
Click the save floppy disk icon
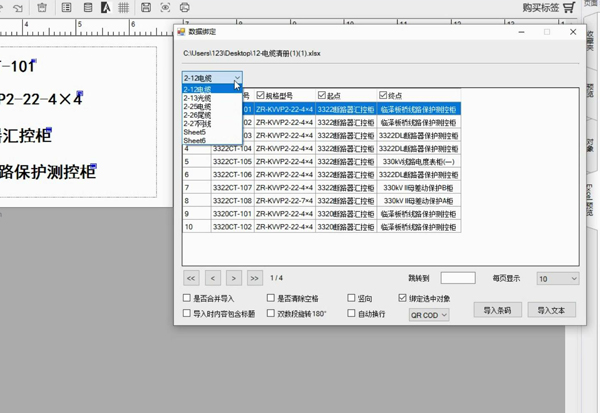tap(147, 8)
